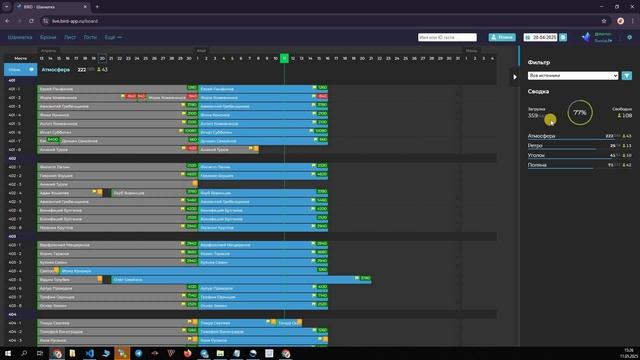Viewport: 640px width, 360px height.
Task: Click the green 8400 tag on row 401 - 7
Action: [x=53, y=140]
